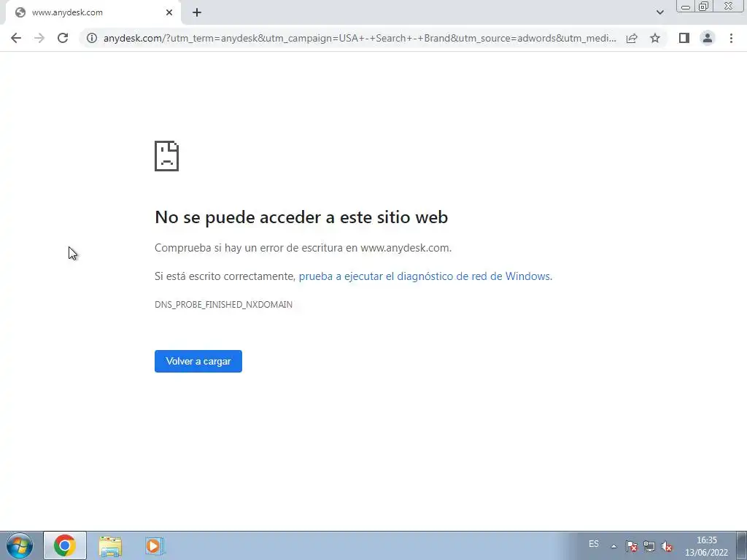
Task: Click the Chrome taskbar icon
Action: coord(65,545)
